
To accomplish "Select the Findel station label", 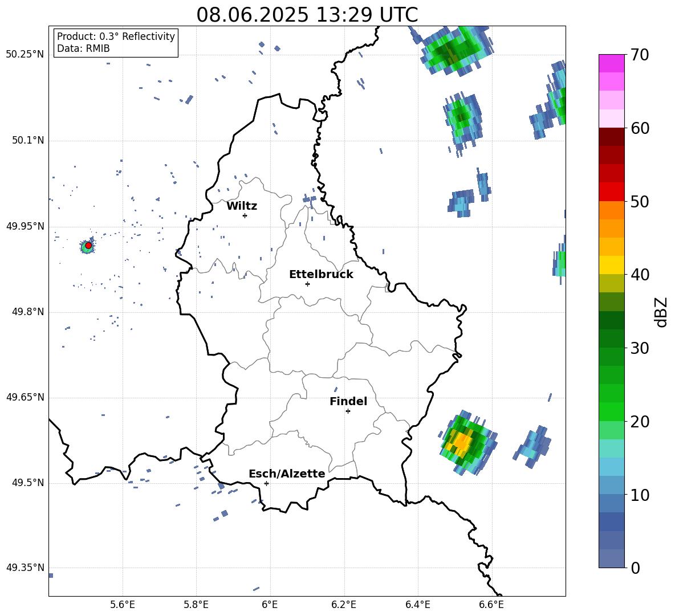I will pos(348,401).
